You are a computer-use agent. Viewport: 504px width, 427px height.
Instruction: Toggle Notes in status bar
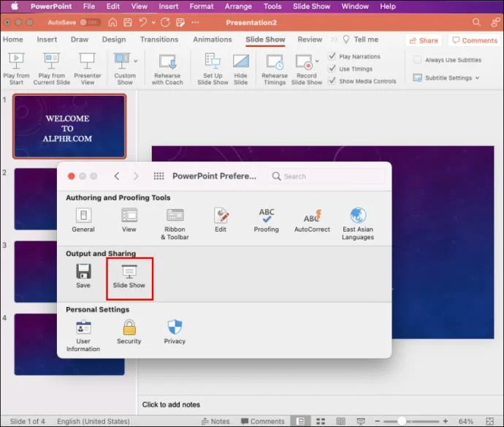215,421
